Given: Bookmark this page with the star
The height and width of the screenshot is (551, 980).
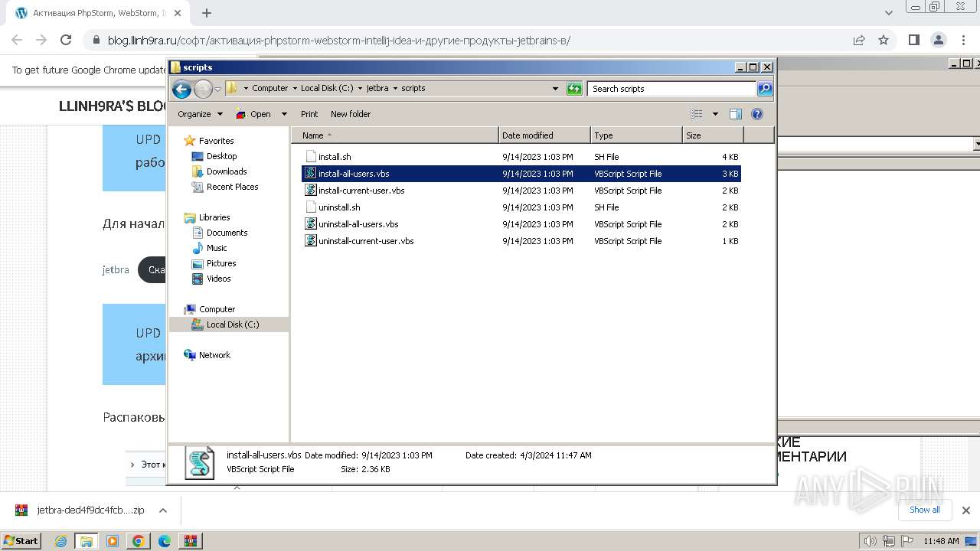Looking at the screenshot, I should [884, 41].
